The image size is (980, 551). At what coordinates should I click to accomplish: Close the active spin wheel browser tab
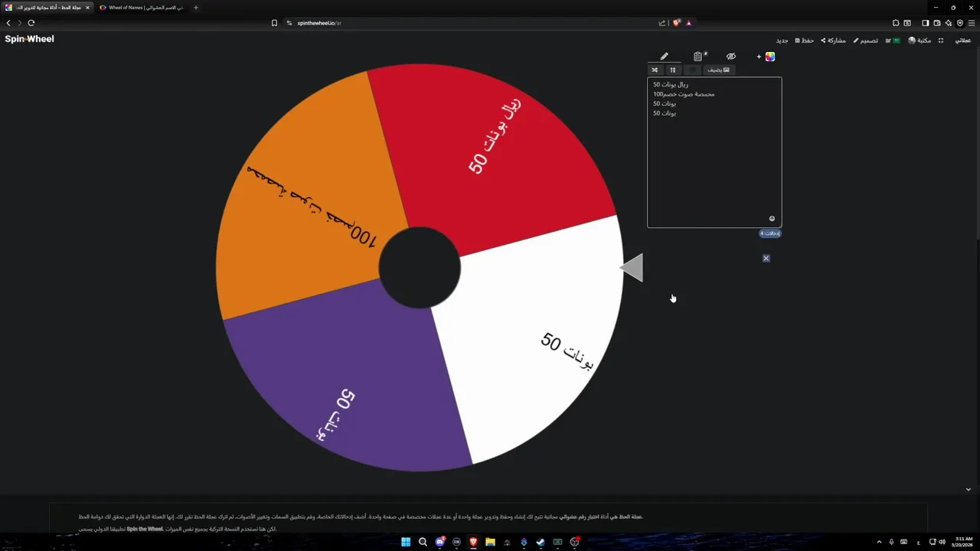87,8
